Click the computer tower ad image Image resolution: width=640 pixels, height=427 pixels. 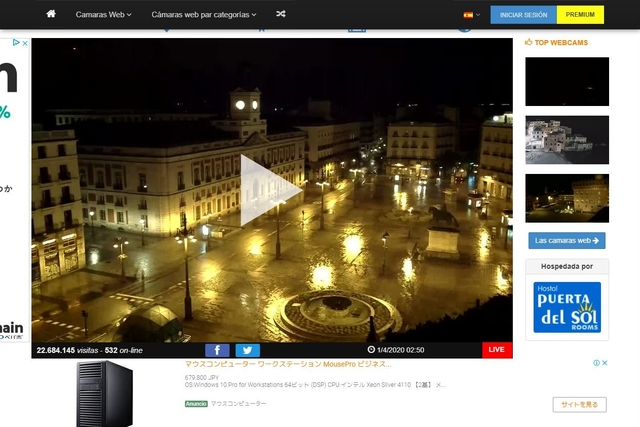coord(104,394)
